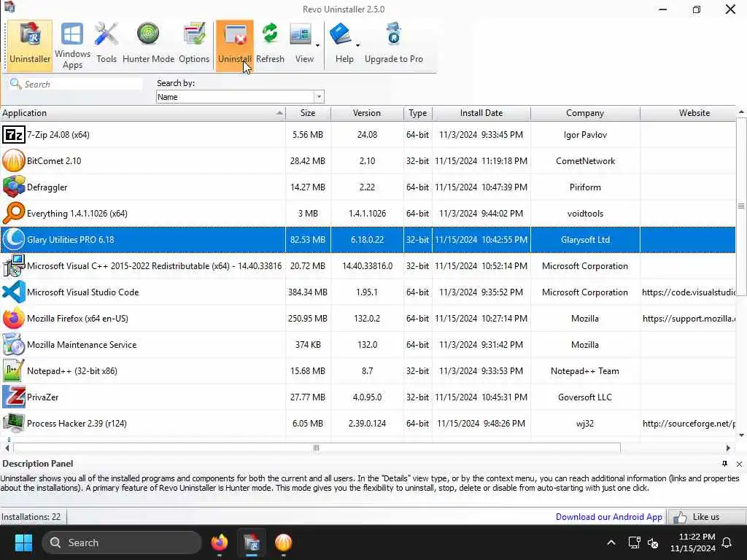Click the orange Uninstall toolbar button

point(234,45)
